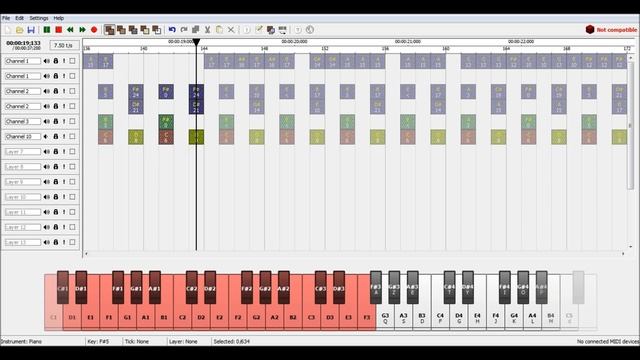Tick the select-all box for Layer 9
The width and height of the screenshot is (640, 360).
72,182
